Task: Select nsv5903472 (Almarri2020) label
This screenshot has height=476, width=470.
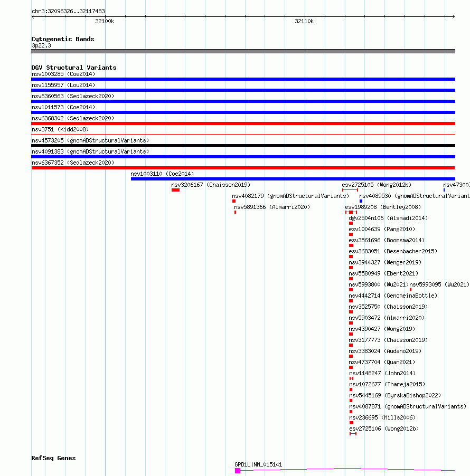Action: [x=387, y=318]
